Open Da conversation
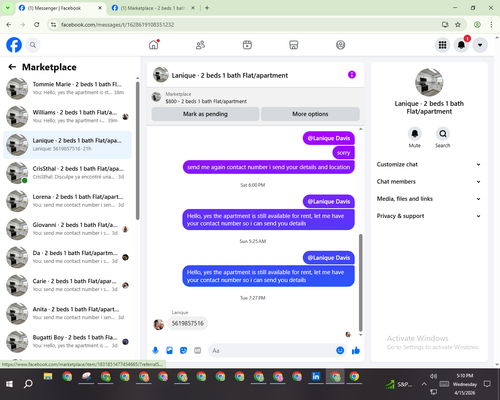 [x=67, y=257]
